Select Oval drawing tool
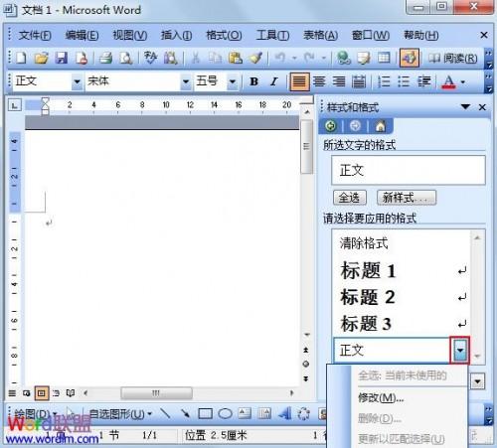Image resolution: width=497 pixels, height=448 pixels. coord(225,413)
